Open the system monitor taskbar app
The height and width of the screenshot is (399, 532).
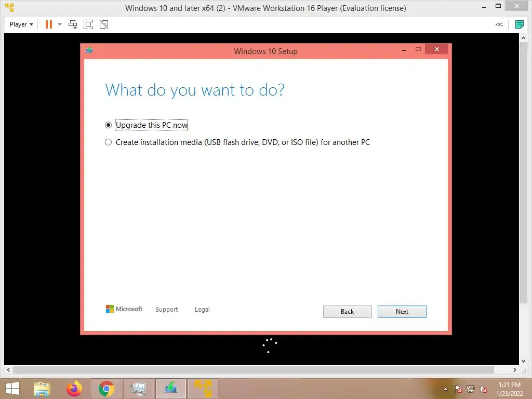coord(138,389)
